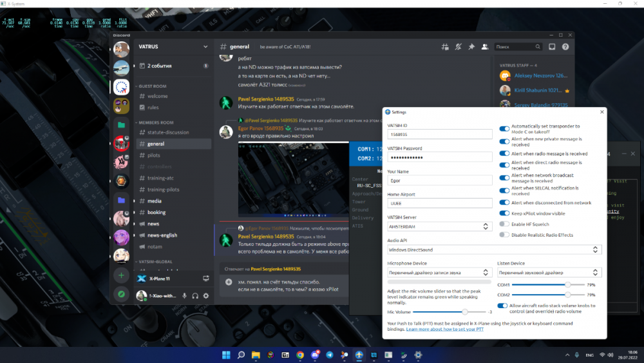Expand the Audio API dropdown
644x363 pixels.
pos(494,249)
